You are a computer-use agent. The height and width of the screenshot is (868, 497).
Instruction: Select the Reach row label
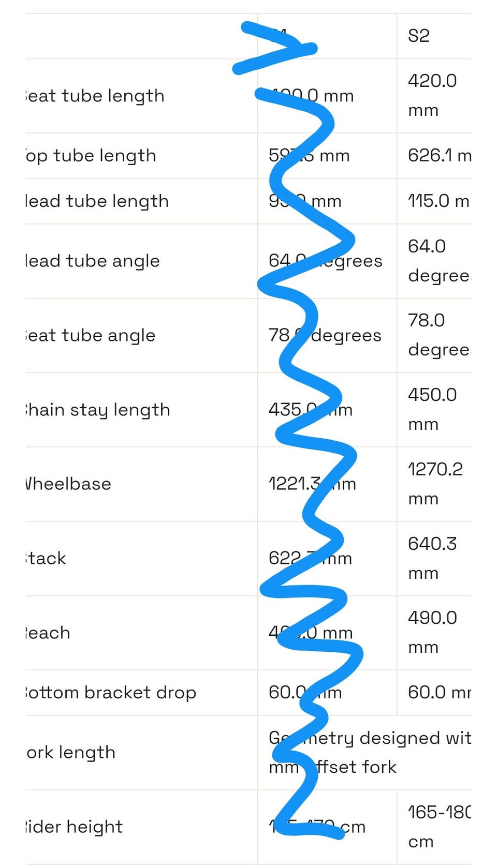coord(48,633)
